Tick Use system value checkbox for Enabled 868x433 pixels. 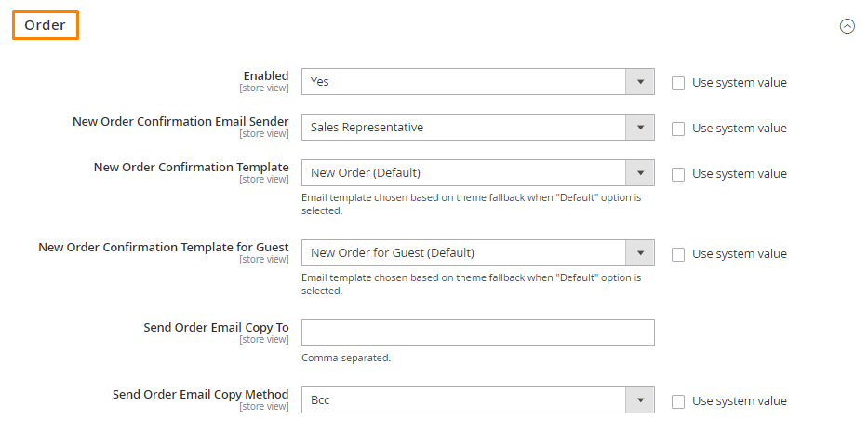pyautogui.click(x=678, y=83)
